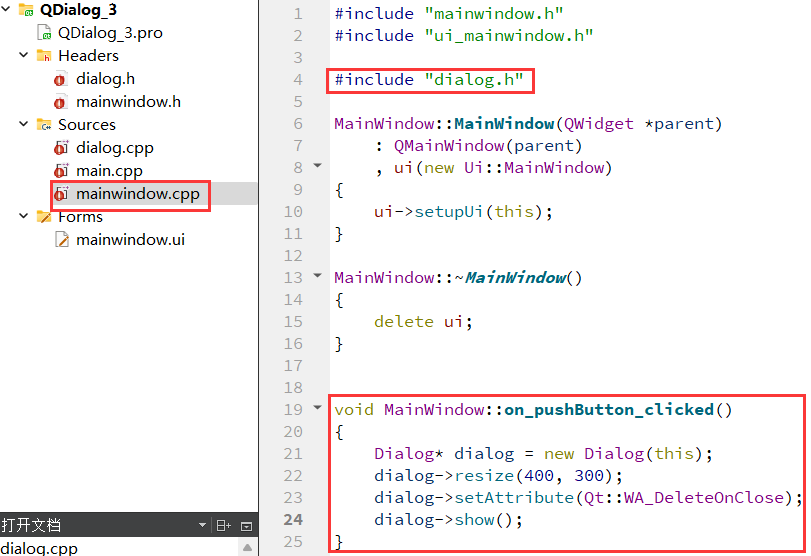Click the main.cpp source file icon
Screen dimensions: 811x556
(x=61, y=171)
